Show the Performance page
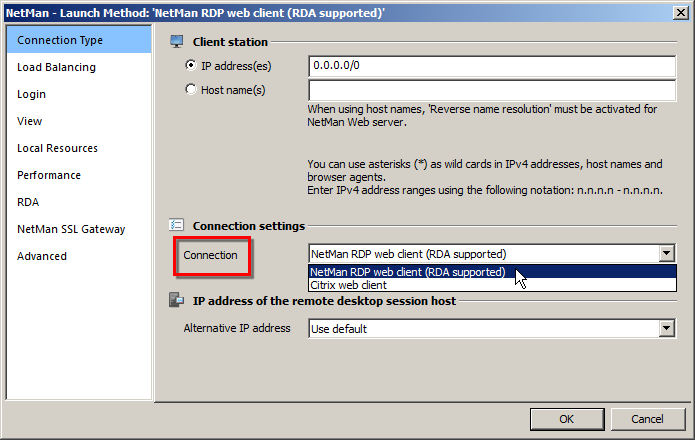 pos(49,175)
